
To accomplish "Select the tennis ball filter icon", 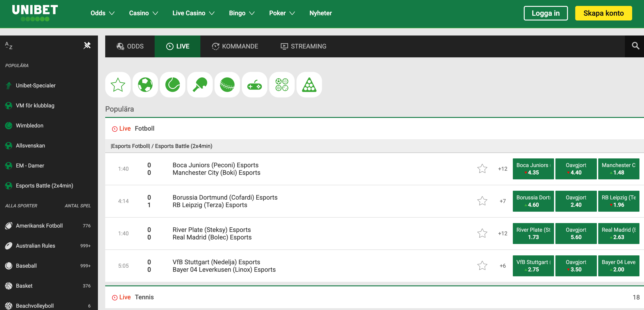I will coord(173,85).
